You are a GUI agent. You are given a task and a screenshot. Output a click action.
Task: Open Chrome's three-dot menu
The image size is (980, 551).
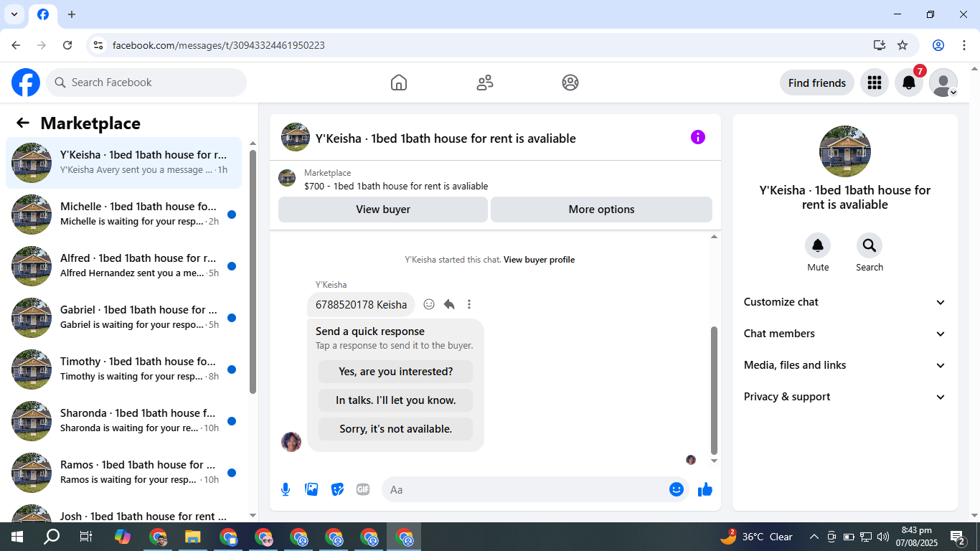[x=964, y=45]
